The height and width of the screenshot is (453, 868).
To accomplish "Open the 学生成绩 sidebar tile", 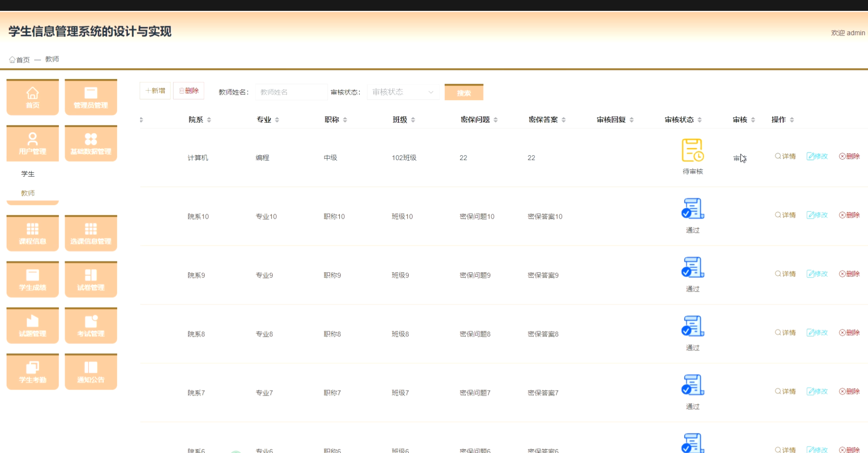I will coord(33,280).
